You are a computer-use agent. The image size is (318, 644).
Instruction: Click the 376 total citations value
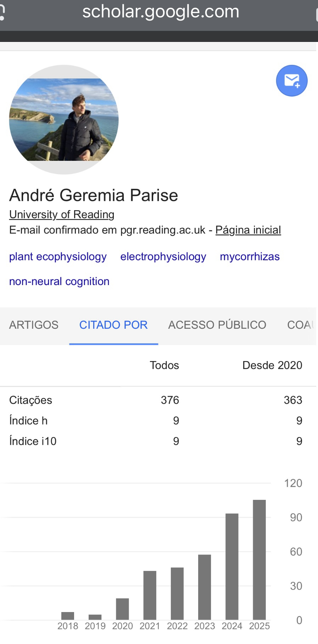click(x=170, y=400)
